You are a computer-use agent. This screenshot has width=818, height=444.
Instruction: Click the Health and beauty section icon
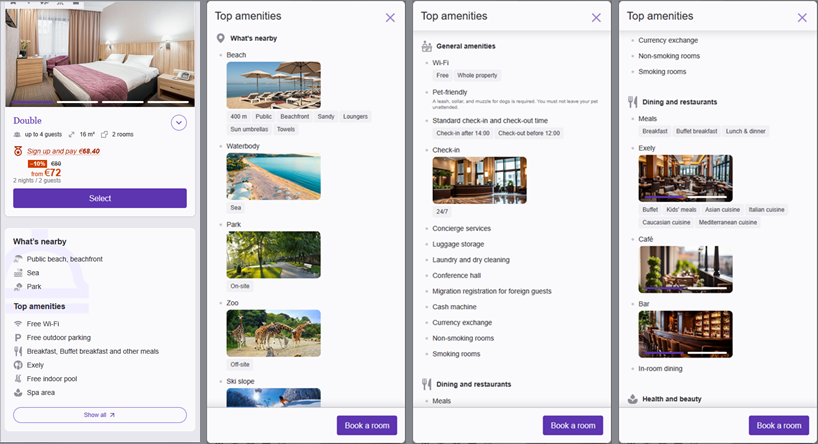[633, 399]
